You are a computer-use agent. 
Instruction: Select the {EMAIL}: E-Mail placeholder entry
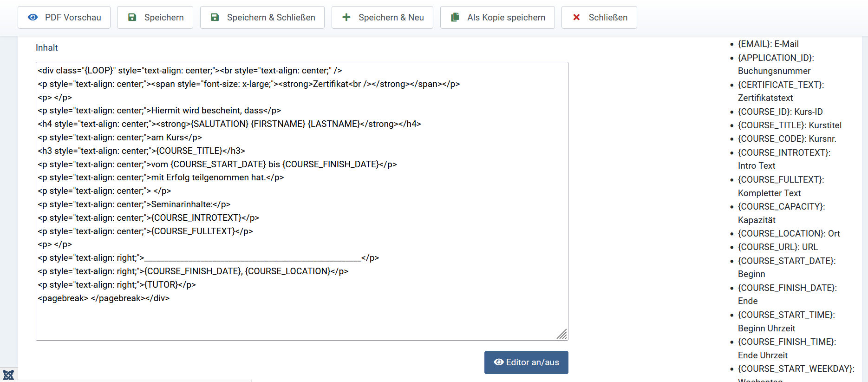pos(768,44)
